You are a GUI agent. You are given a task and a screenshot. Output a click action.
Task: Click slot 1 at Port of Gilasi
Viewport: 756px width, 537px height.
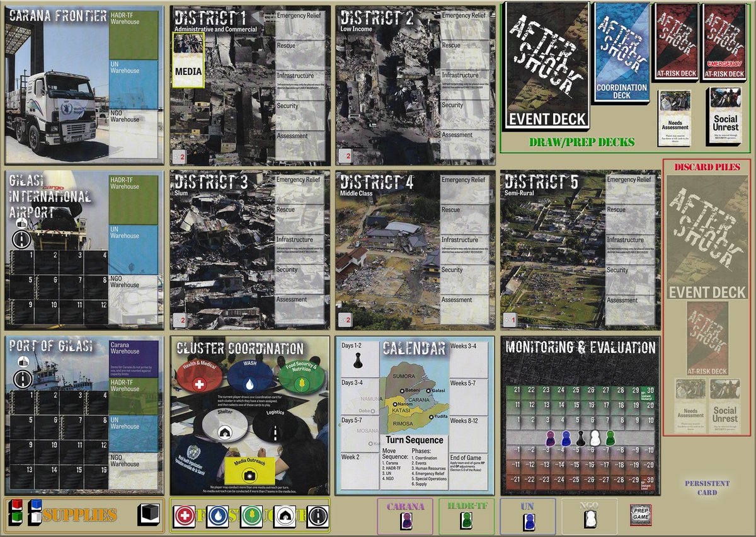click(23, 403)
